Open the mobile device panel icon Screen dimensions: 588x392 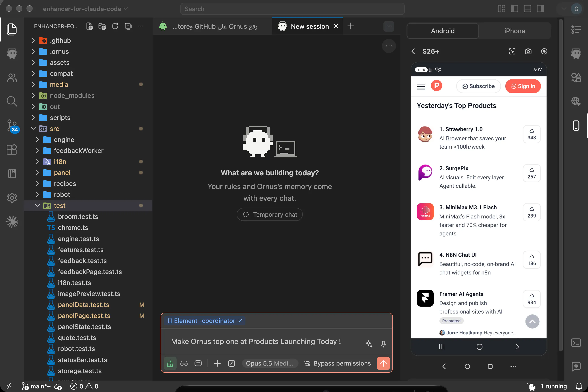(576, 126)
